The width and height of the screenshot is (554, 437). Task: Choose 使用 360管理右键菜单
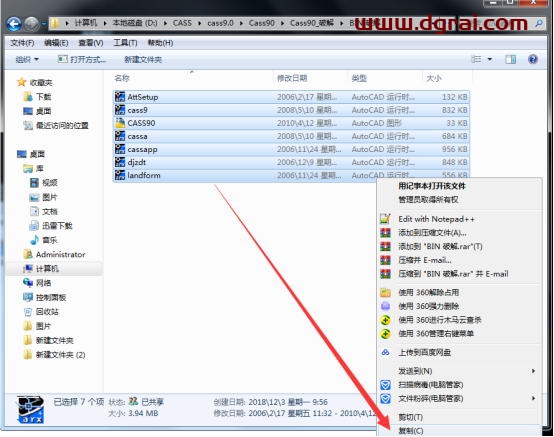point(436,333)
